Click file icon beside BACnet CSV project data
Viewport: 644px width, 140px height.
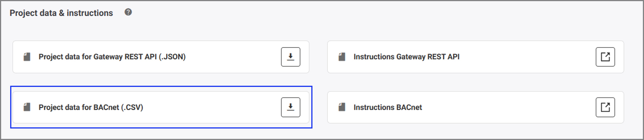pos(27,107)
